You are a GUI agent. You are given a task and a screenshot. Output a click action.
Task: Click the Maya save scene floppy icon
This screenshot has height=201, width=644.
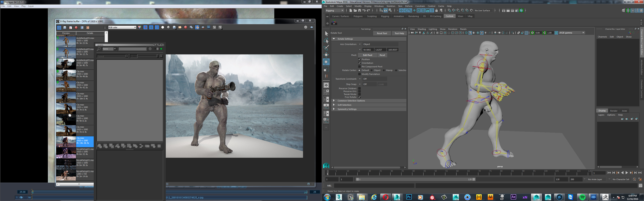[x=360, y=11]
